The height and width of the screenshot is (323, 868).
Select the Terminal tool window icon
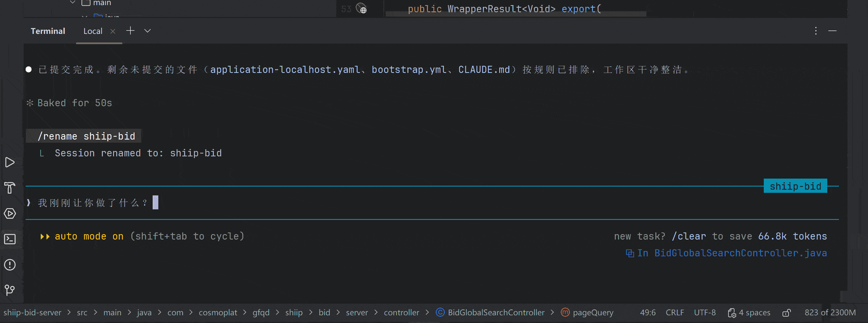click(10, 239)
